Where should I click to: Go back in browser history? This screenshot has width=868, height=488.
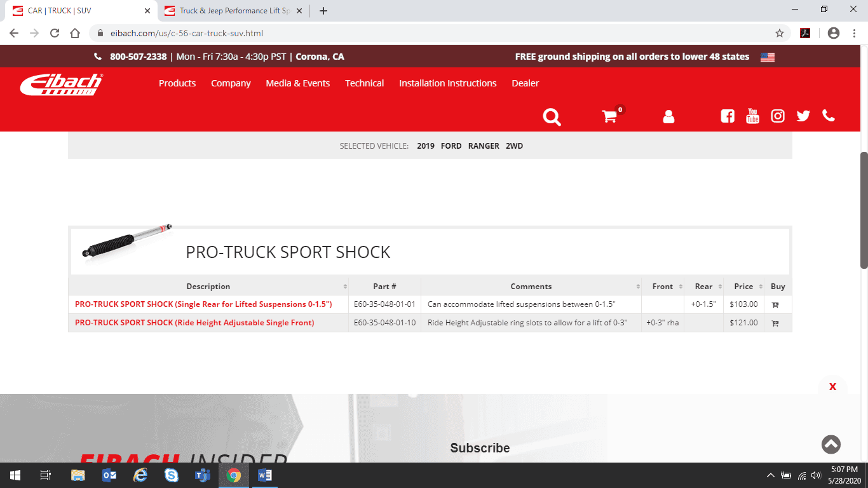pyautogui.click(x=14, y=33)
